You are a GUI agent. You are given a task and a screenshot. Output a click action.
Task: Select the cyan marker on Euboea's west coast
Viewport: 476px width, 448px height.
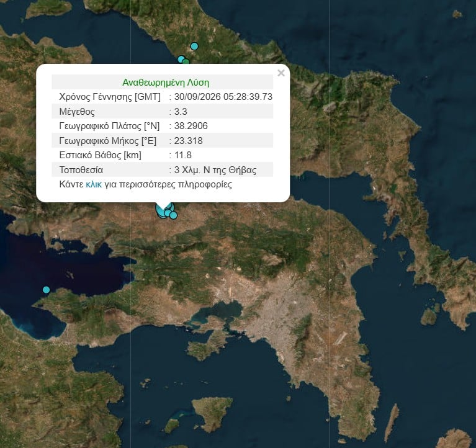click(x=181, y=59)
